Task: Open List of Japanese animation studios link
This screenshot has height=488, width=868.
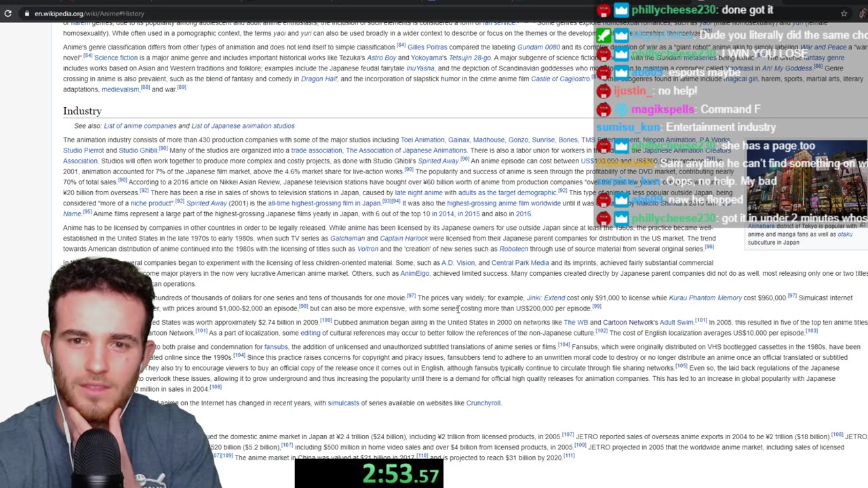Action: point(243,126)
